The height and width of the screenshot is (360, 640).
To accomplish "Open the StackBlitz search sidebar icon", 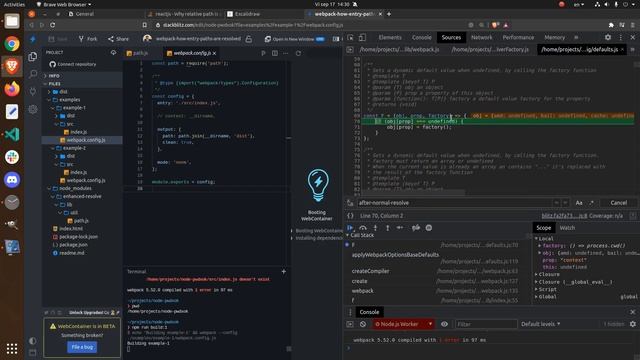I will pos(33,74).
